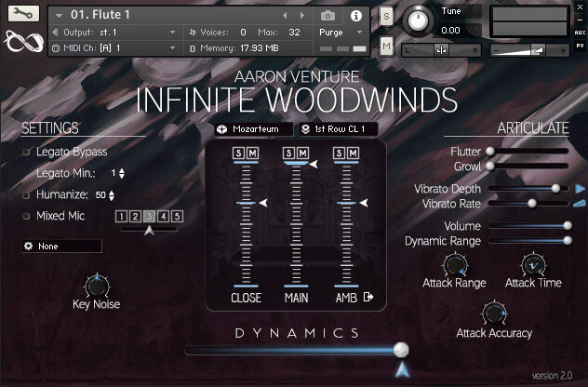Click the Dynamics slider handle
The image size is (588, 387).
(401, 350)
